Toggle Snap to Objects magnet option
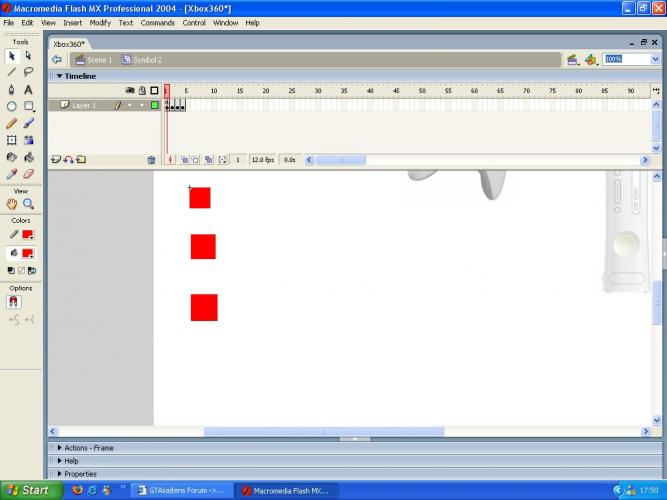 (14, 302)
